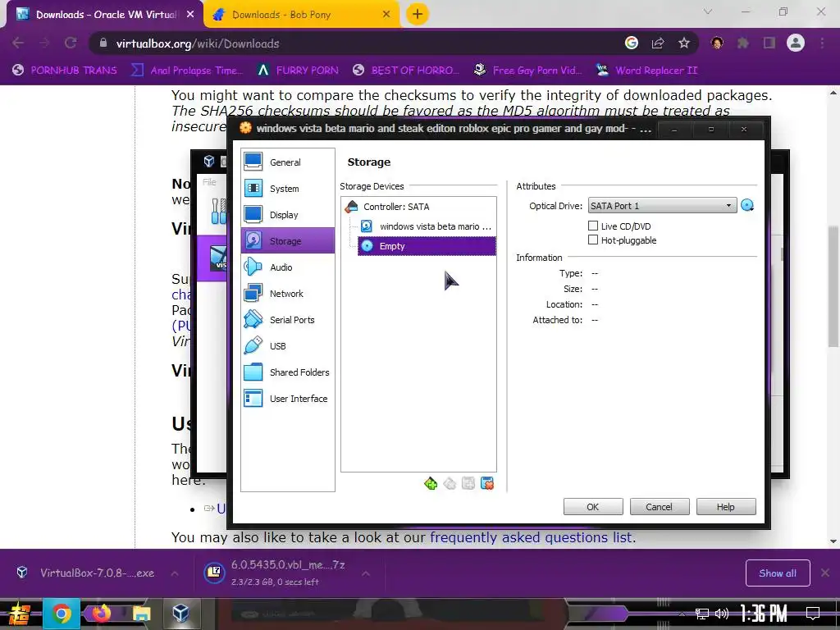Image resolution: width=840 pixels, height=630 pixels.
Task: Open the notification center icon
Action: (813, 613)
